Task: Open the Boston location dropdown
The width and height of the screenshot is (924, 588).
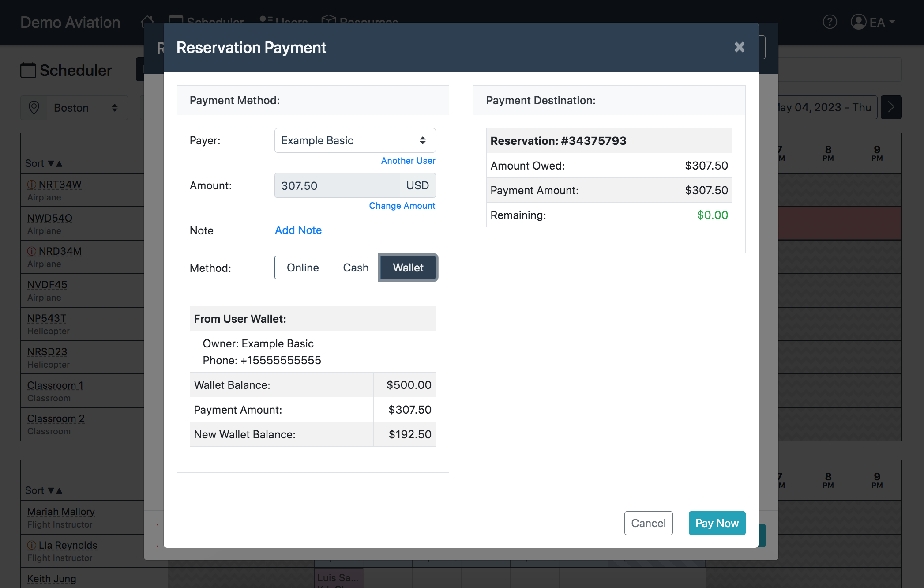Action: 86,108
